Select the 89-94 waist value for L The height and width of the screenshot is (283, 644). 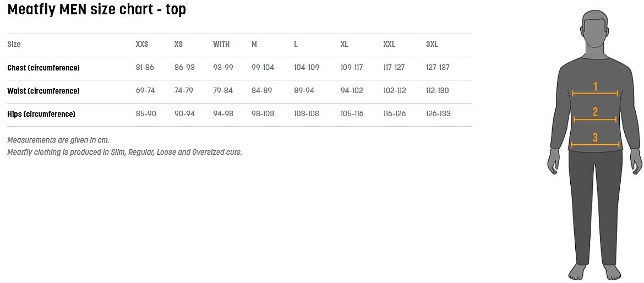click(x=304, y=91)
